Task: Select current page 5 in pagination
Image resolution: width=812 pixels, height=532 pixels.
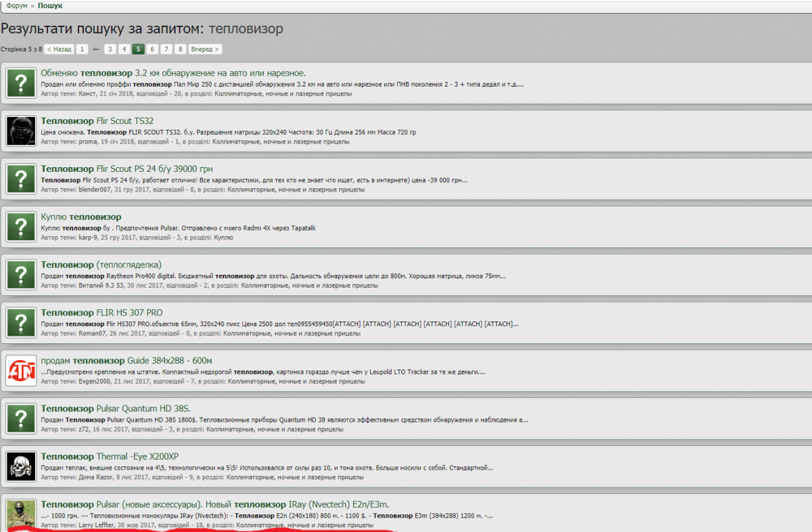Action: point(138,49)
